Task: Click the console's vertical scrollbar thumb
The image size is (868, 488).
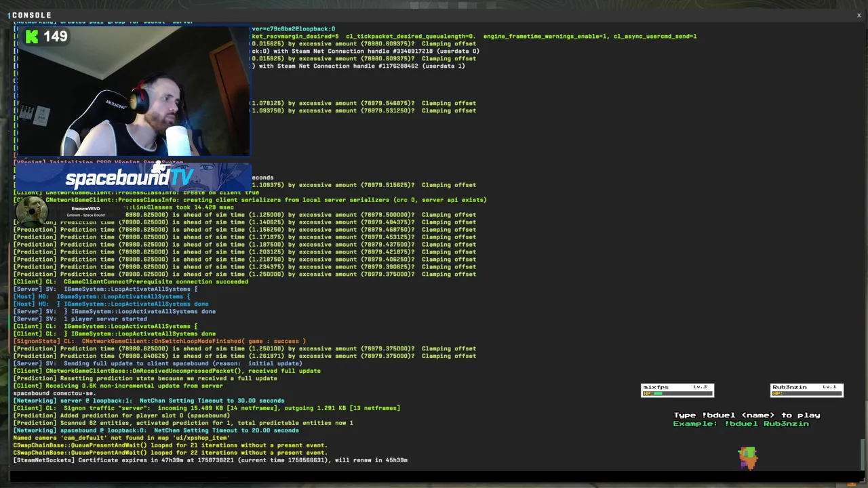Action: pyautogui.click(x=863, y=454)
